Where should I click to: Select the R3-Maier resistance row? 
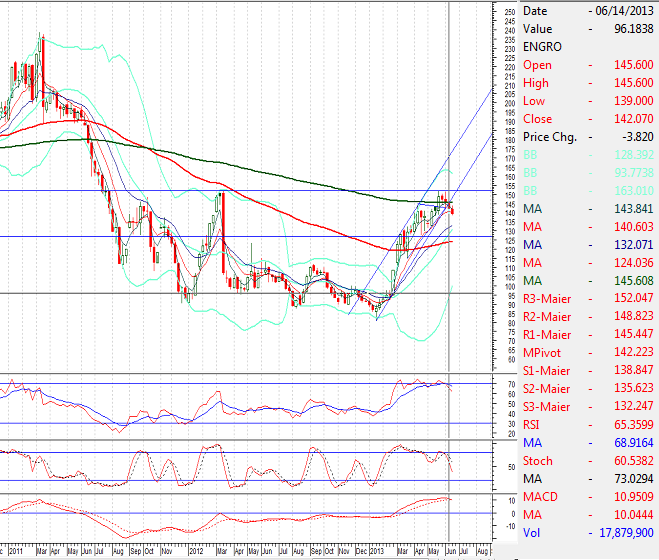(x=588, y=298)
